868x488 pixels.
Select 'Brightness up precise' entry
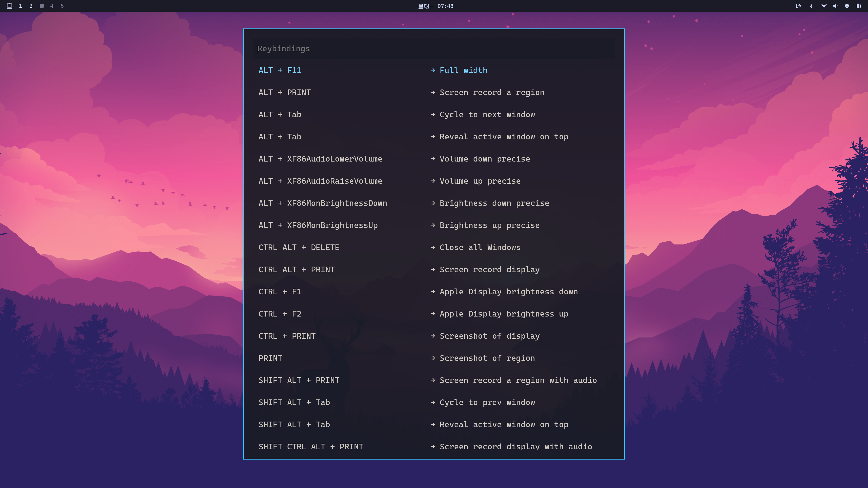point(434,225)
